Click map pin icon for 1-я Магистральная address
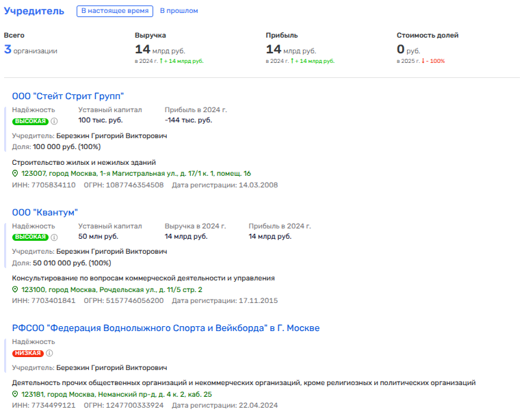524x420 pixels. [x=16, y=174]
